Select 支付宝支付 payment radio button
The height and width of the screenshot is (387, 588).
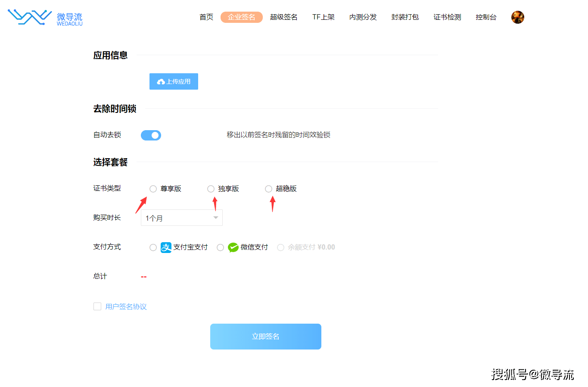click(x=153, y=247)
